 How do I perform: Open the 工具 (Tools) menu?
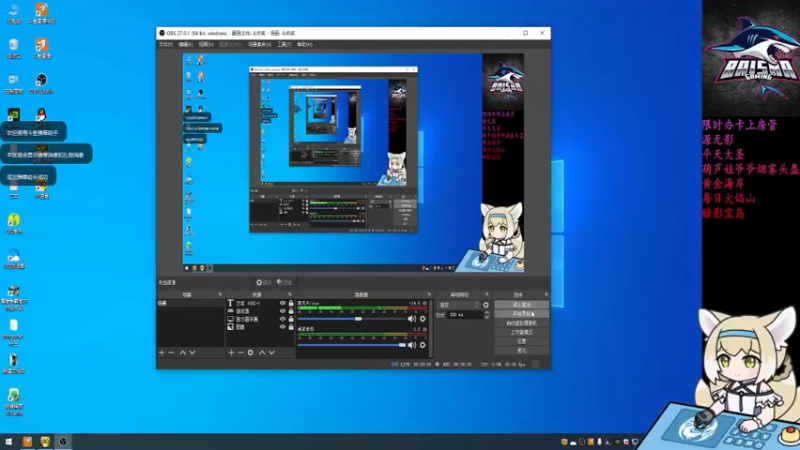pos(284,44)
